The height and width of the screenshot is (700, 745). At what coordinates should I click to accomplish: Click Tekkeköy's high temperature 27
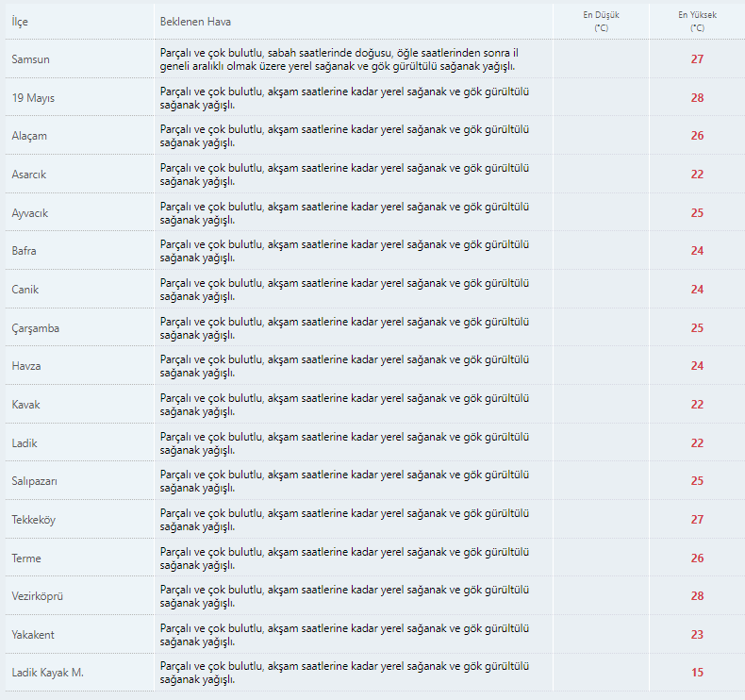tap(697, 520)
